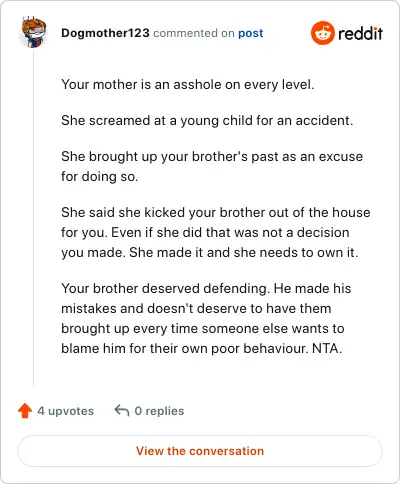The height and width of the screenshot is (484, 400).
Task: Click the "Your brother deserved defending" line
Action: (x=206, y=288)
